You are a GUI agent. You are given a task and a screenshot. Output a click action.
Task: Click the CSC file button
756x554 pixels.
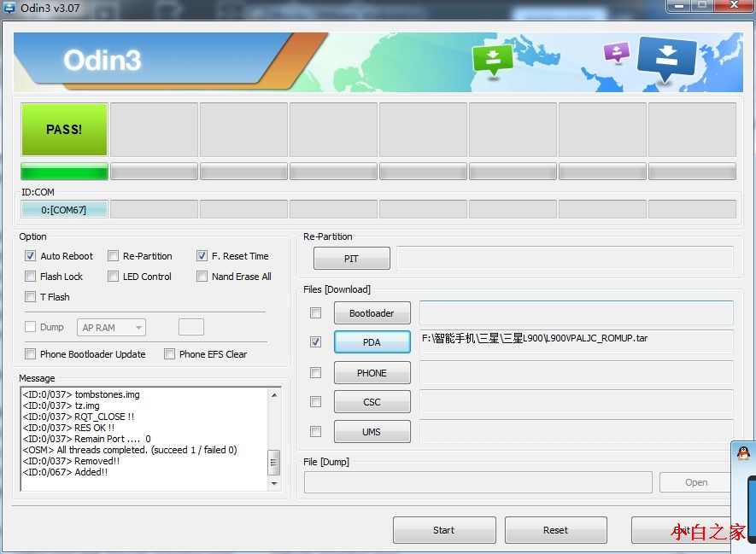(x=372, y=402)
